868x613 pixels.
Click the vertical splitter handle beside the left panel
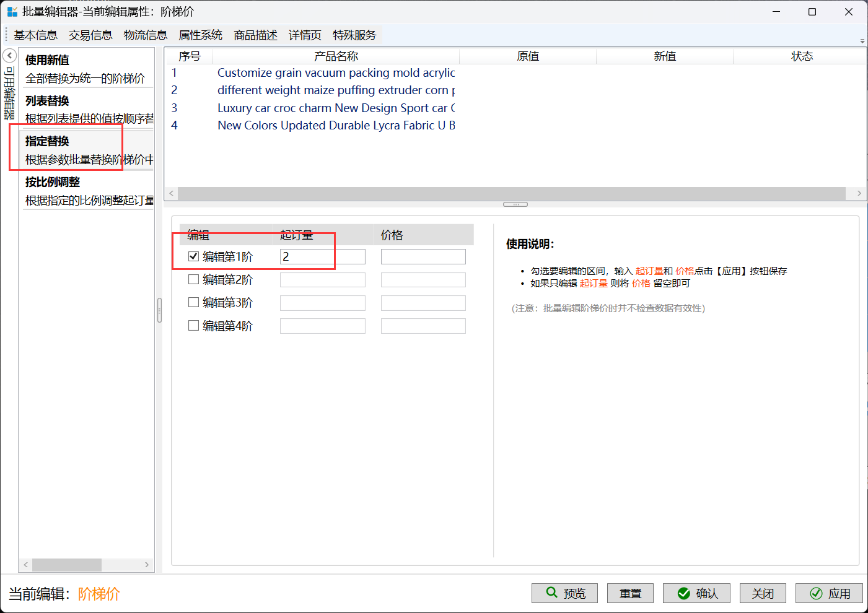159,310
